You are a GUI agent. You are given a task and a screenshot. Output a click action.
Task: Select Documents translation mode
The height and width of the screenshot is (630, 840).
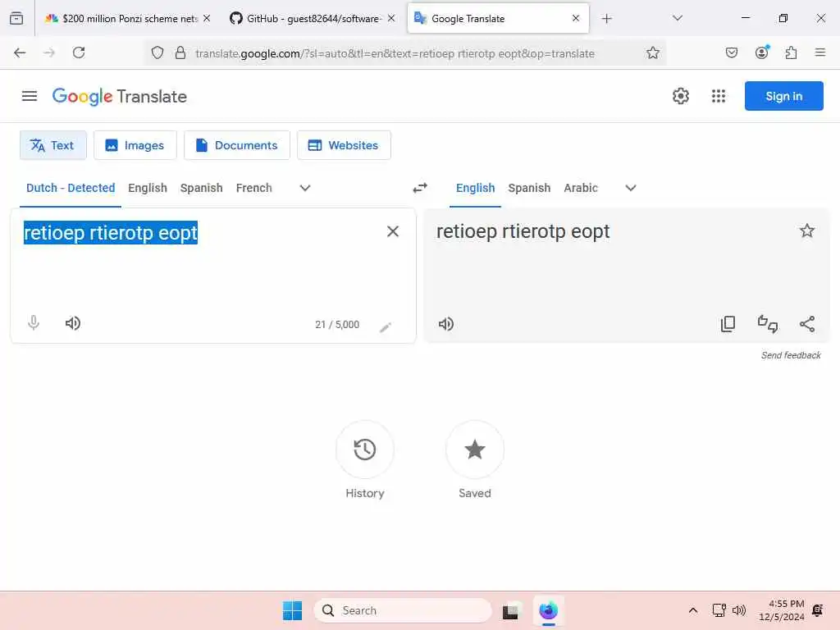click(x=237, y=145)
